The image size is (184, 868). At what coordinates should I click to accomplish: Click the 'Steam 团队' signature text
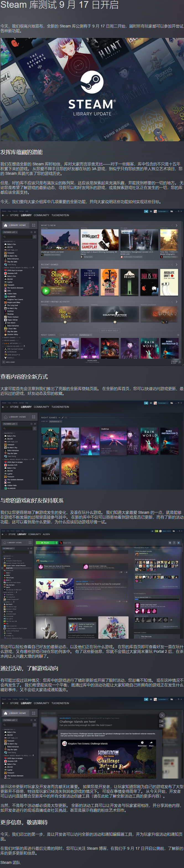click(x=11, y=862)
